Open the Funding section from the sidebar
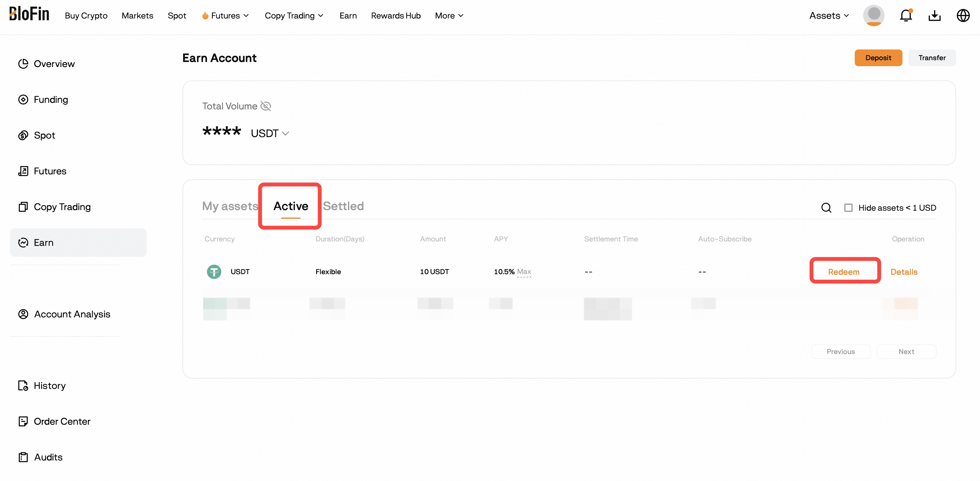980x481 pixels. coord(51,99)
